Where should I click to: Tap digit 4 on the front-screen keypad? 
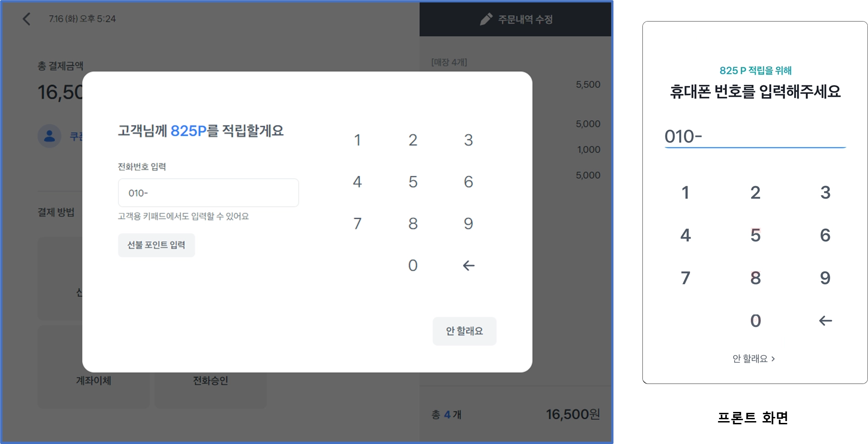click(x=686, y=235)
